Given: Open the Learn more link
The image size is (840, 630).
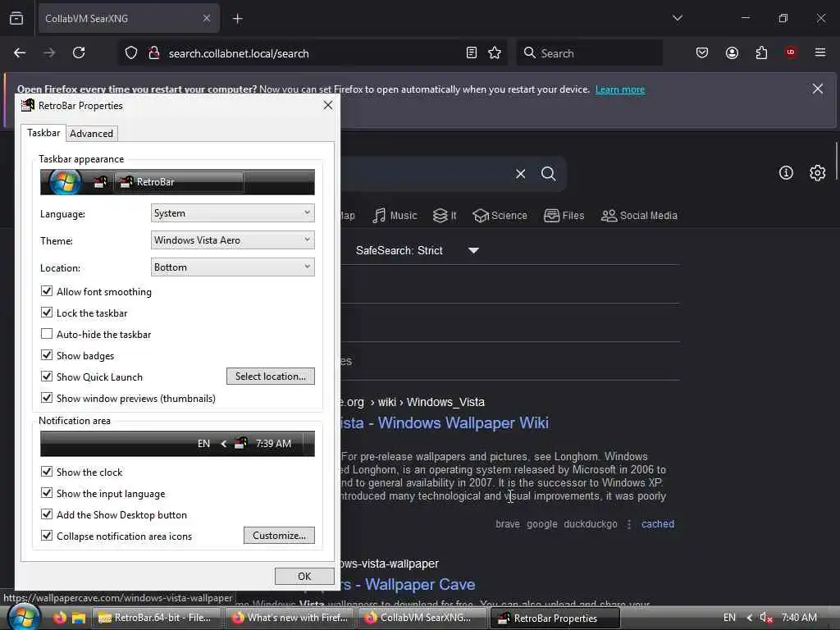Looking at the screenshot, I should click(x=620, y=89).
